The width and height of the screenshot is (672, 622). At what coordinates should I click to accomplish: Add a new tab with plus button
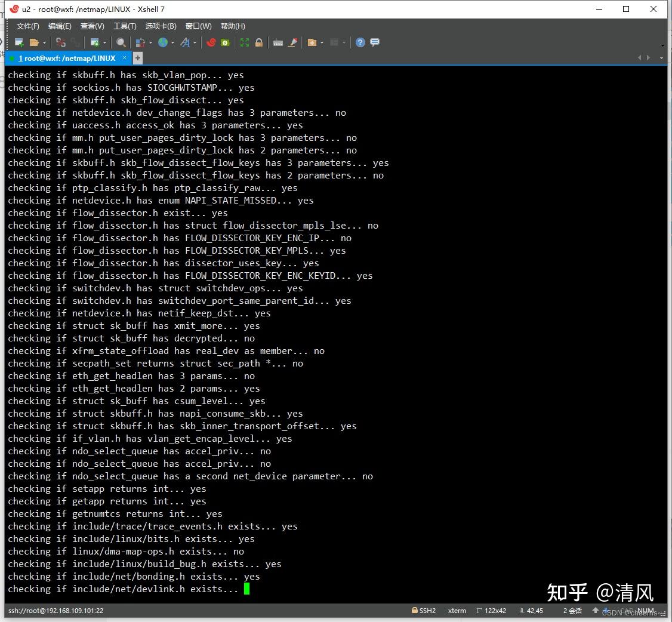(138, 58)
